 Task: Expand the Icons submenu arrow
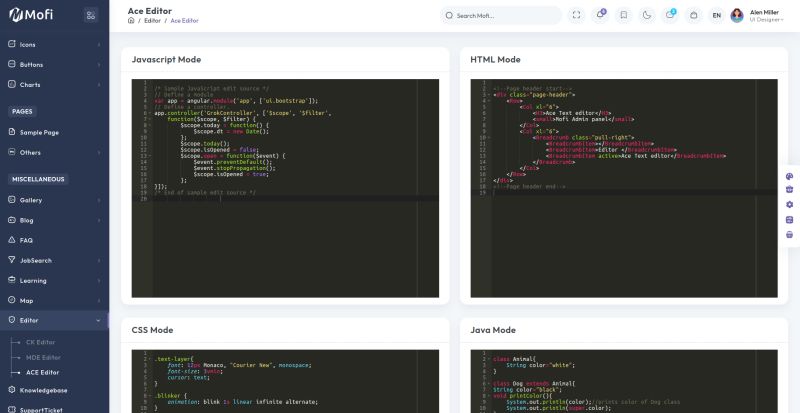pos(98,44)
